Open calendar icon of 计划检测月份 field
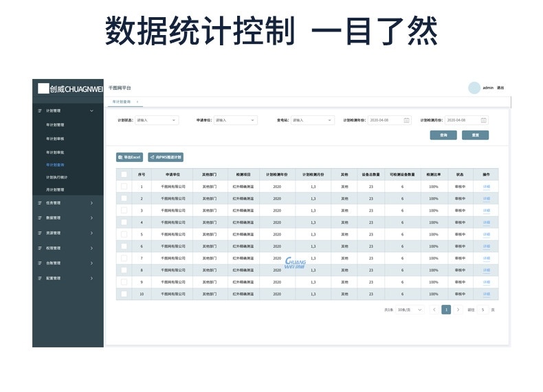Image resolution: width=543 pixels, height=392 pixels. (484, 120)
